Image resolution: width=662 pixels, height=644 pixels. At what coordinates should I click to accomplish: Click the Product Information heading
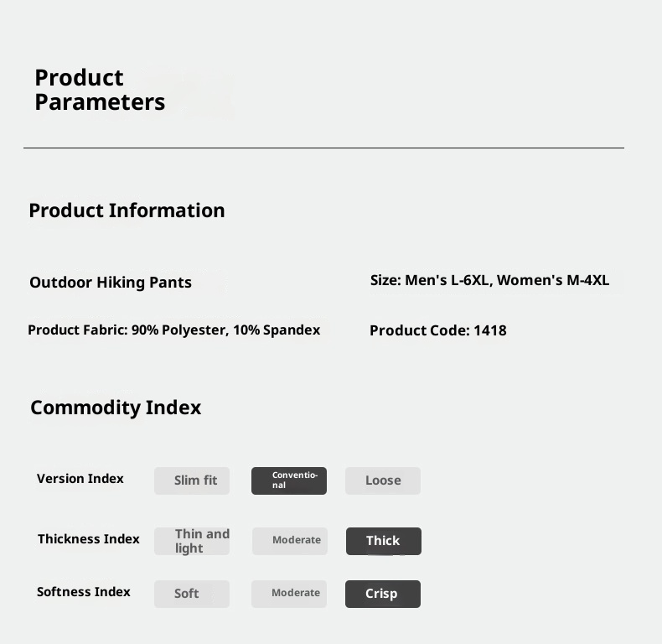pyautogui.click(x=127, y=210)
